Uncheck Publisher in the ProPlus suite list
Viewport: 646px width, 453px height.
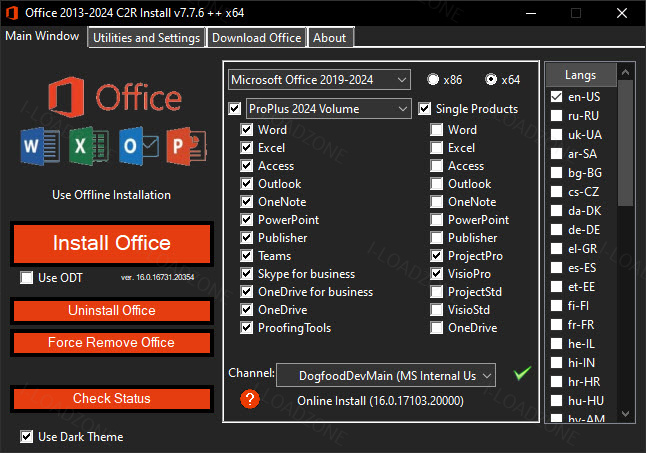(x=246, y=238)
